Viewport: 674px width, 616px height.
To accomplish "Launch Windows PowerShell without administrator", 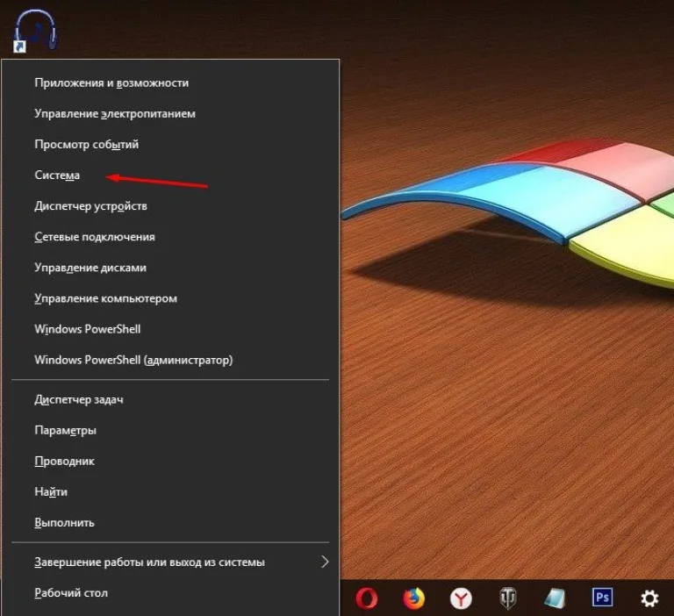I will (170, 329).
